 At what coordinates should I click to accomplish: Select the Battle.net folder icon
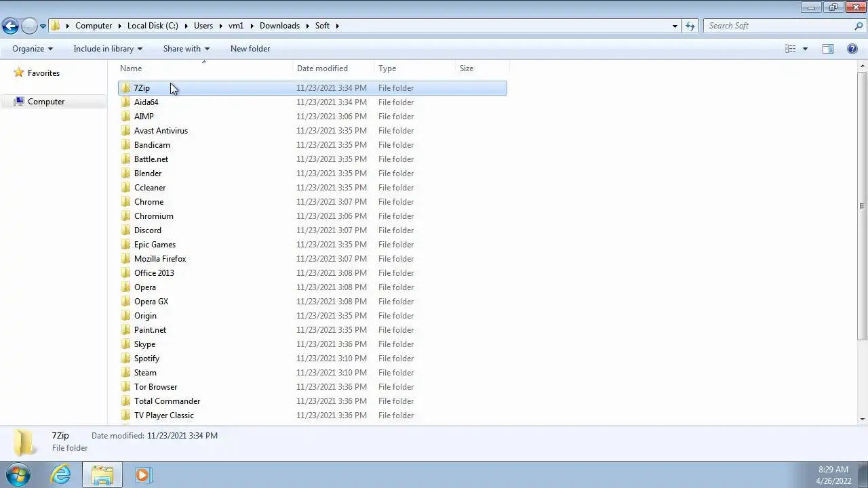tap(126, 159)
